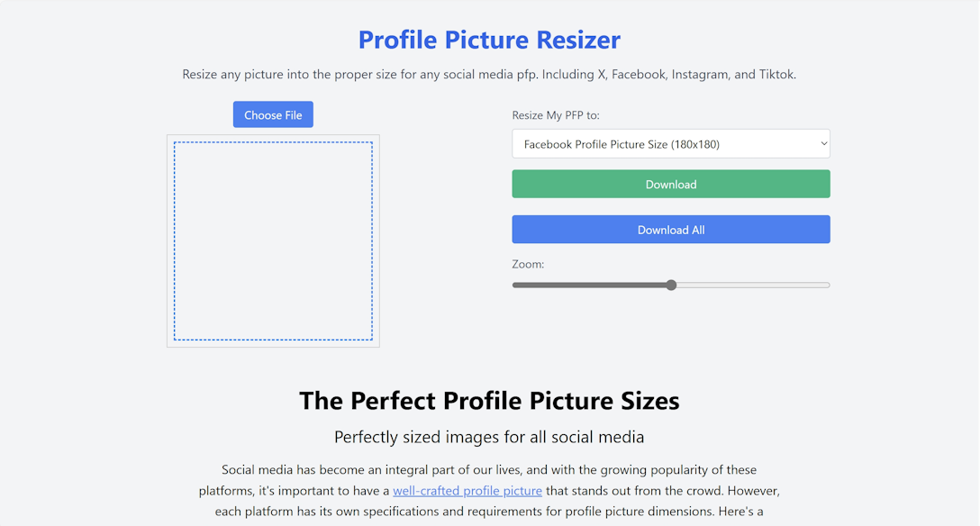Click the Perfectly sized images subtitle

(x=489, y=437)
